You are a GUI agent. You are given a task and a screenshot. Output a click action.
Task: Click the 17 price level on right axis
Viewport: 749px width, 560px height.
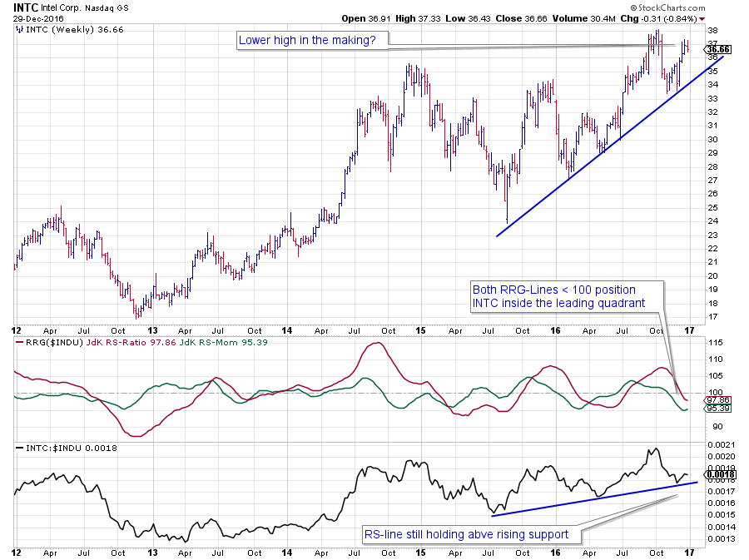[712, 316]
